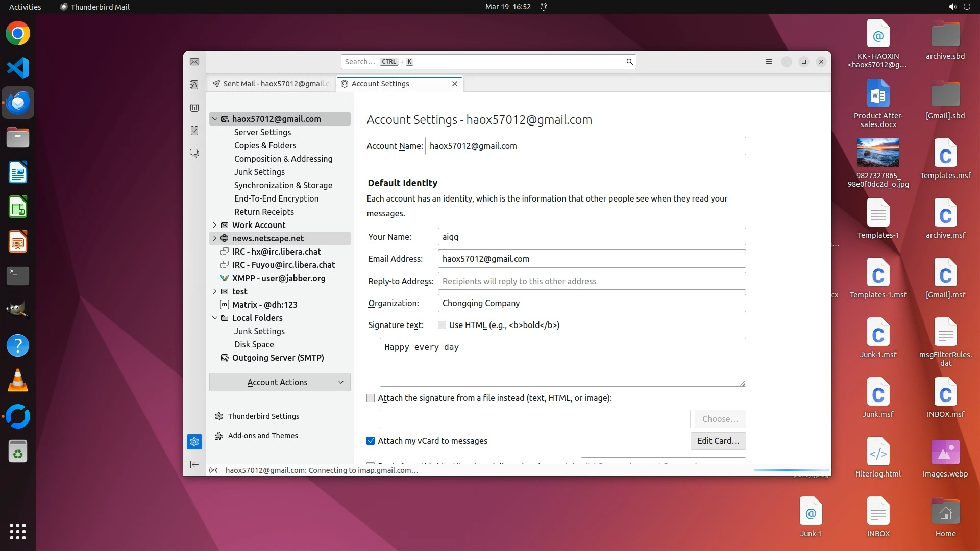Viewport: 980px width, 551px height.
Task: Click the Reply-to Address field
Action: (591, 281)
